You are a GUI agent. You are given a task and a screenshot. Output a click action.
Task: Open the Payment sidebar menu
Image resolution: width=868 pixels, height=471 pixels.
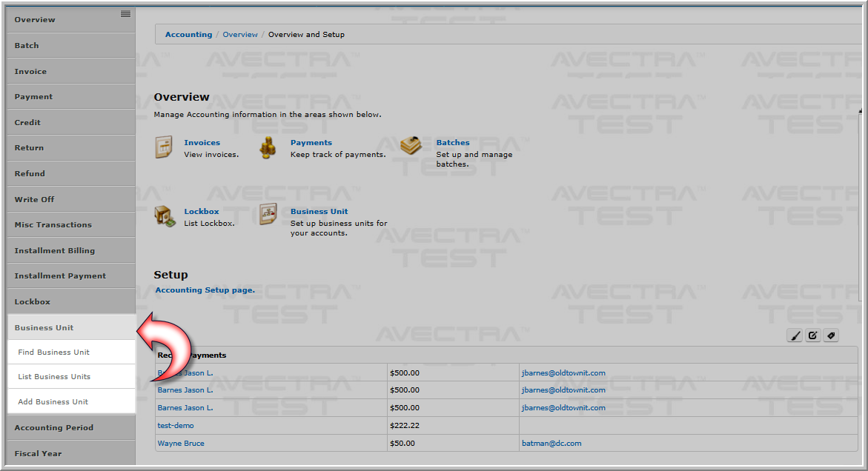coord(71,97)
